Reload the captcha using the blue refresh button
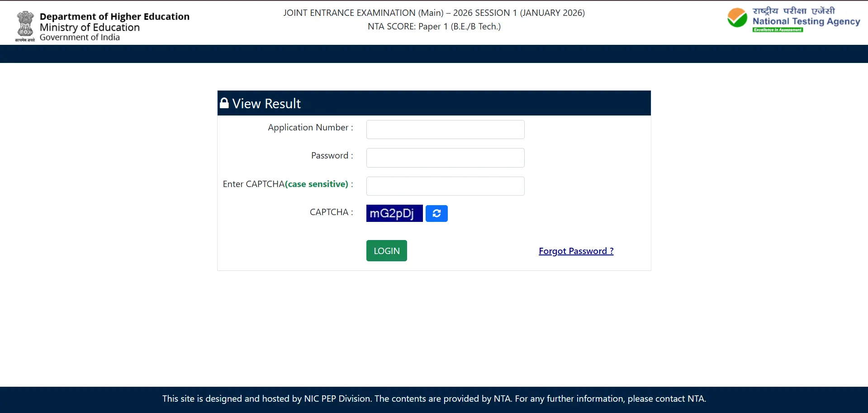 coord(436,213)
